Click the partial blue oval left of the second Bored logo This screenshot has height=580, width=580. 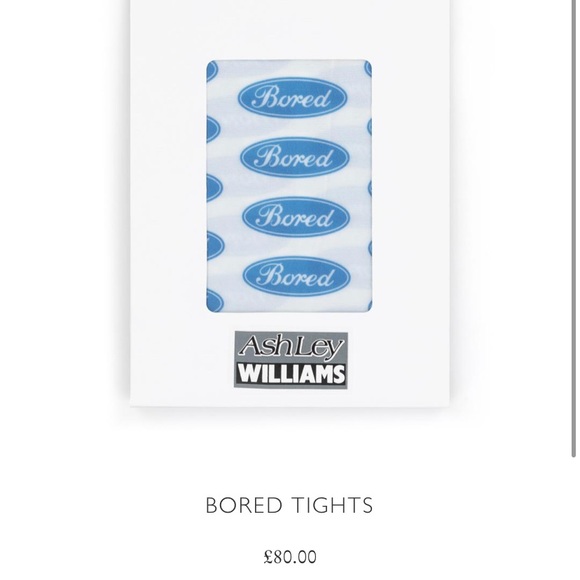213,129
